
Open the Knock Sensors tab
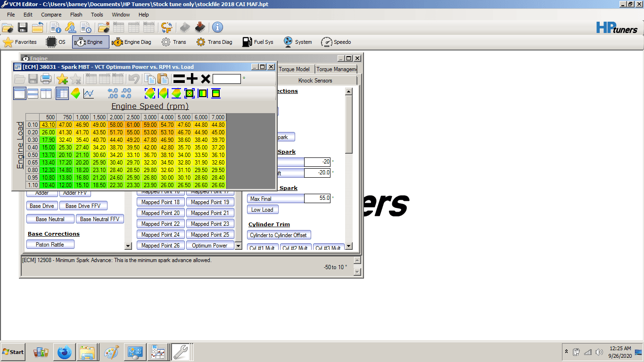pos(315,81)
